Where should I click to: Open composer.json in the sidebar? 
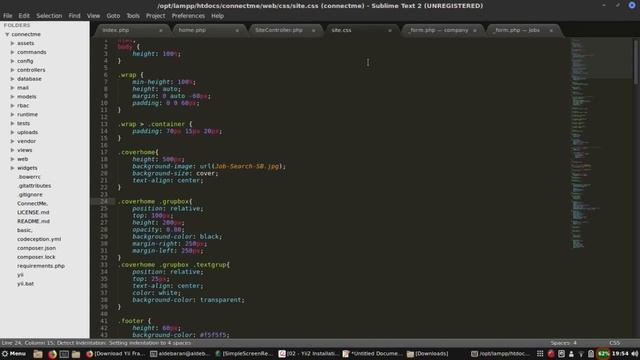click(x=36, y=248)
